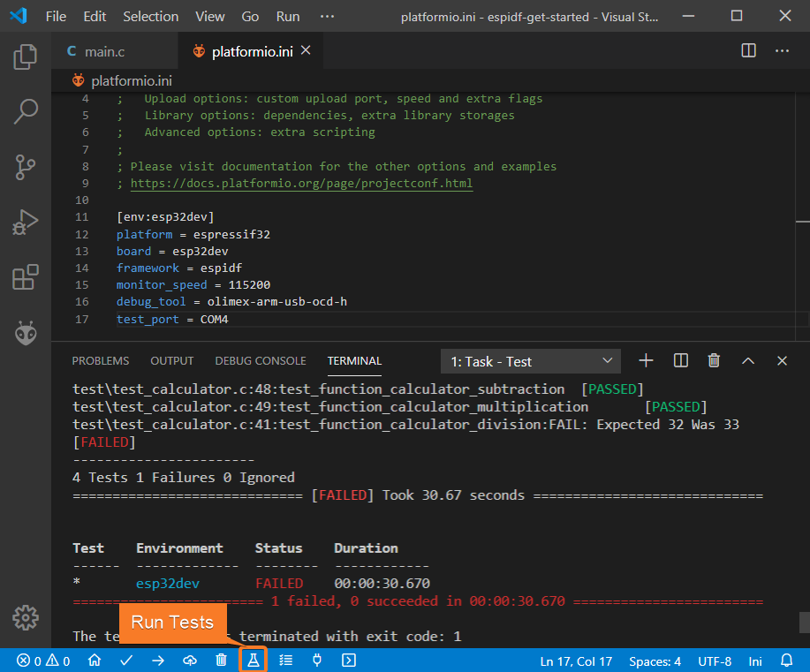This screenshot has height=672, width=810.
Task: Open the Extensions view
Action: pos(26,277)
